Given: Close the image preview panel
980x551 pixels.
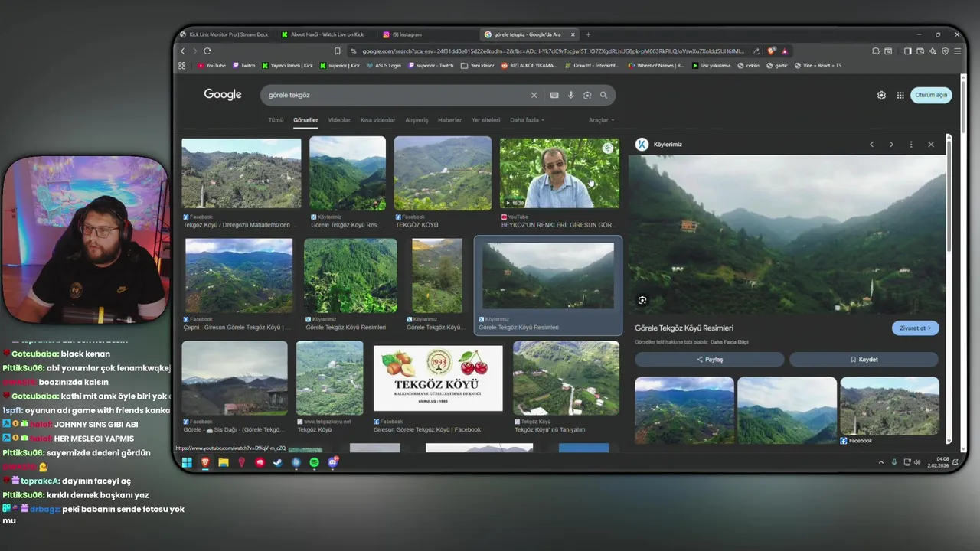Looking at the screenshot, I should (x=931, y=144).
